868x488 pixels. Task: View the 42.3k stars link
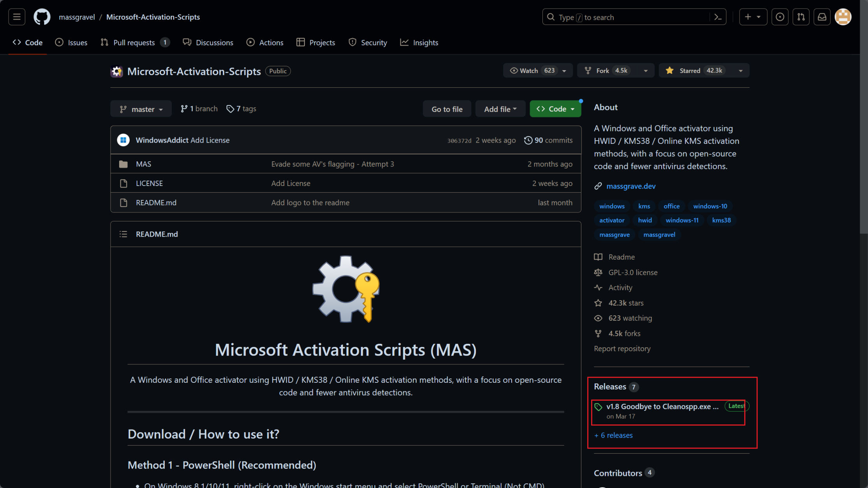[619, 303]
